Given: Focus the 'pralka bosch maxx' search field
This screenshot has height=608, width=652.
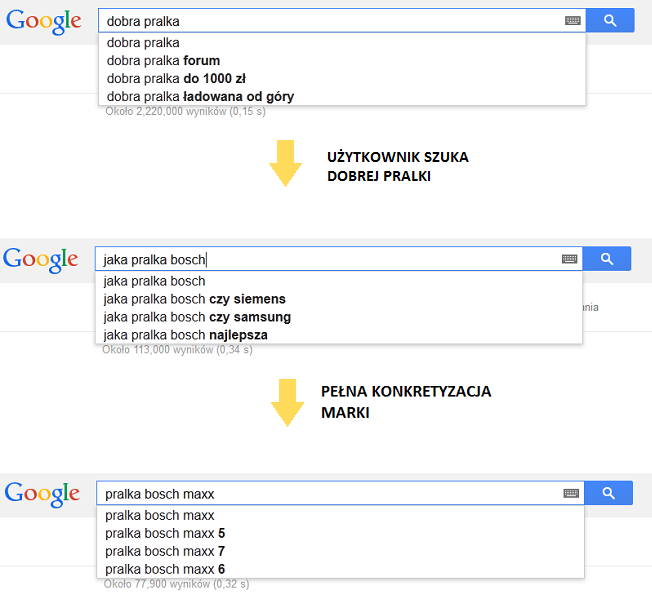Looking at the screenshot, I should click(330, 494).
